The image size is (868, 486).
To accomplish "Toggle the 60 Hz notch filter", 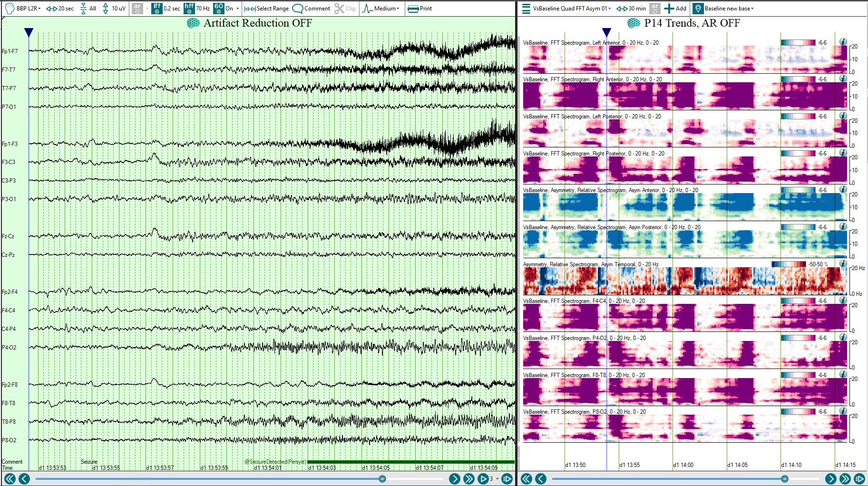I will tap(218, 8).
